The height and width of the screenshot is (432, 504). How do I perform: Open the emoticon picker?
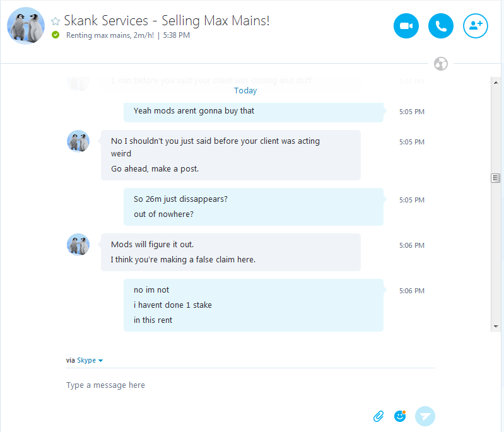(400, 416)
